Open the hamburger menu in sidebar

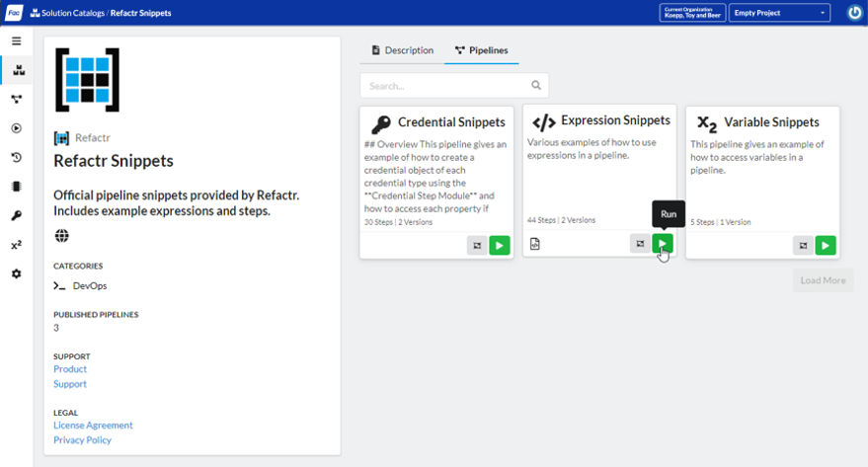(x=16, y=41)
